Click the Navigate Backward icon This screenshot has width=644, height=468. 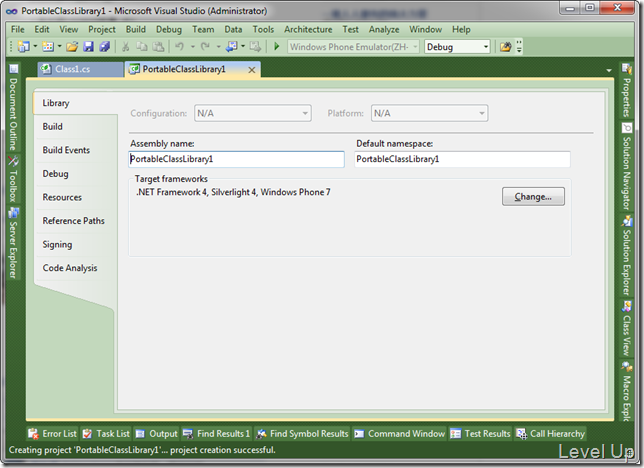click(232, 47)
